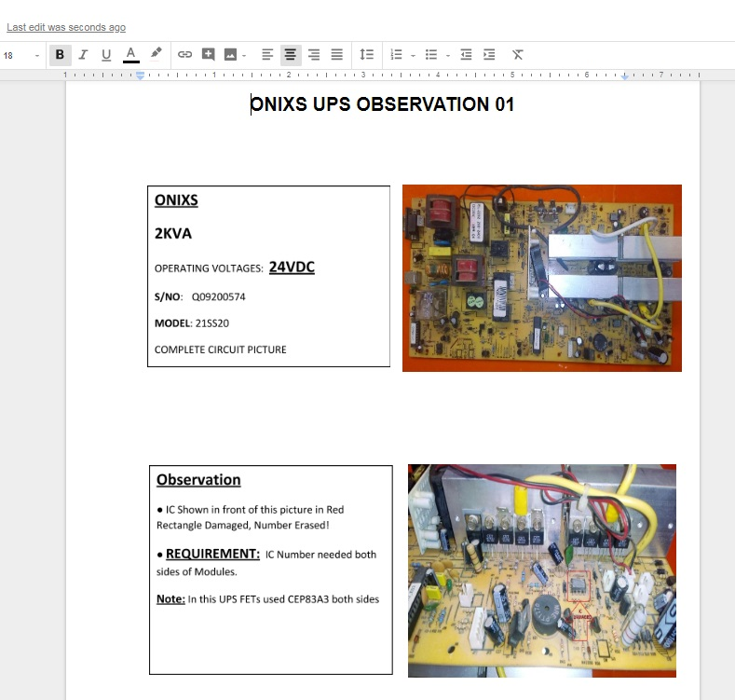Screen dimensions: 735x700
Task: Click the left indent marker on ruler
Action: tap(140, 75)
